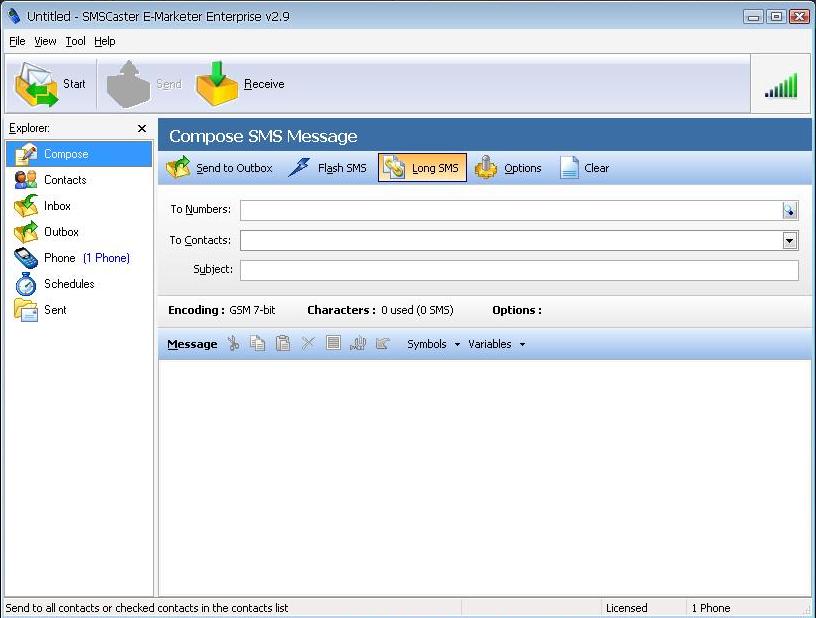Maximize the SMSCaster window
This screenshot has height=618, width=816.
click(776, 17)
